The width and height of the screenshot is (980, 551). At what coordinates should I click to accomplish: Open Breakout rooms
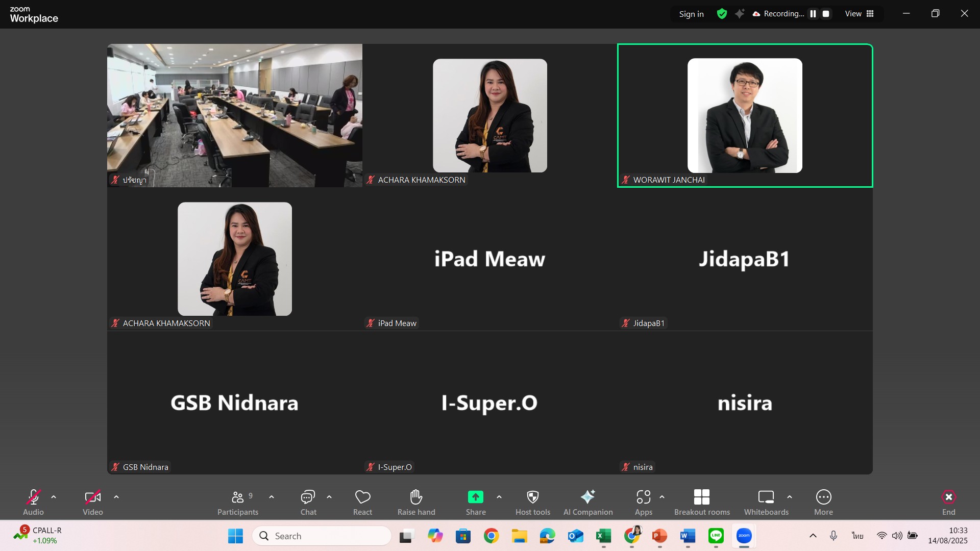(702, 503)
